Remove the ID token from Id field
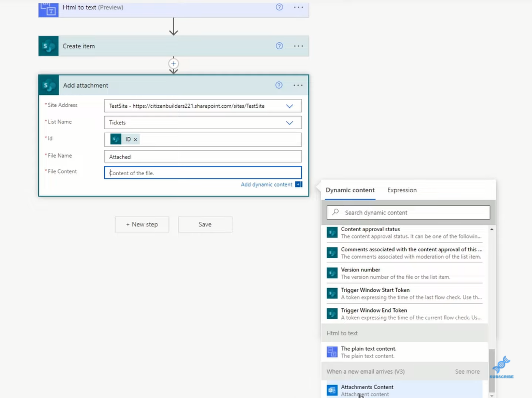Viewport: 532px width, 398px height. click(x=135, y=139)
